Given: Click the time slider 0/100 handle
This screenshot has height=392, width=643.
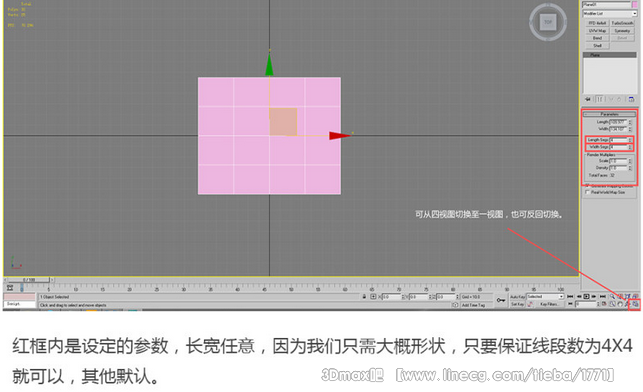Looking at the screenshot, I should (x=29, y=280).
